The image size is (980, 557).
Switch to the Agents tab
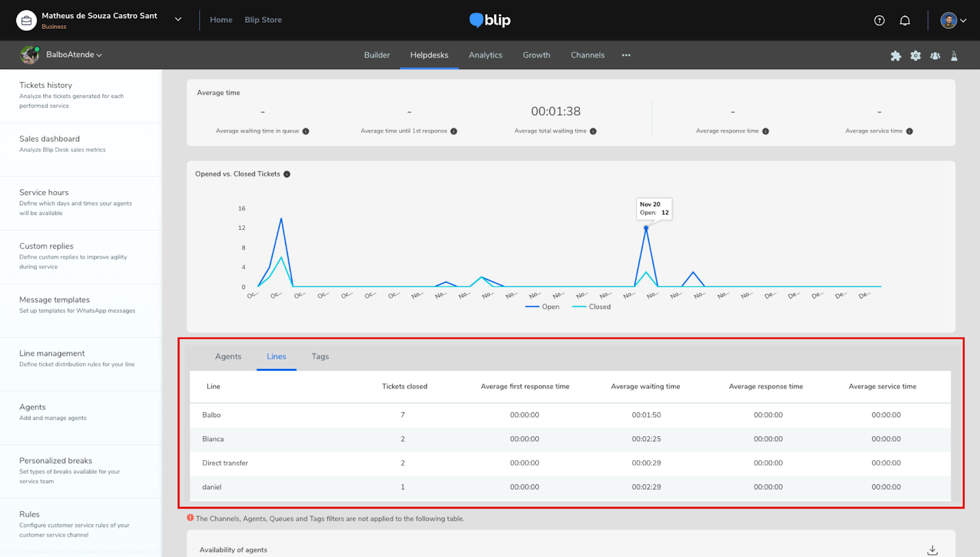tap(228, 357)
